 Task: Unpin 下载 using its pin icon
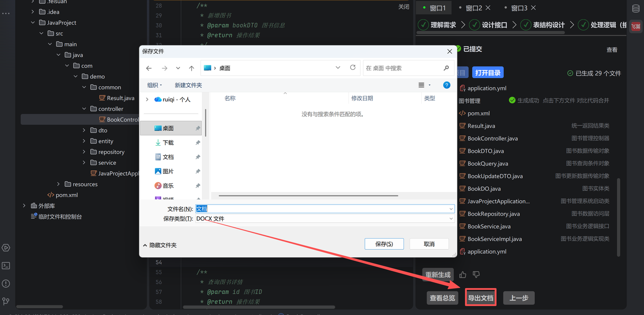tap(198, 143)
